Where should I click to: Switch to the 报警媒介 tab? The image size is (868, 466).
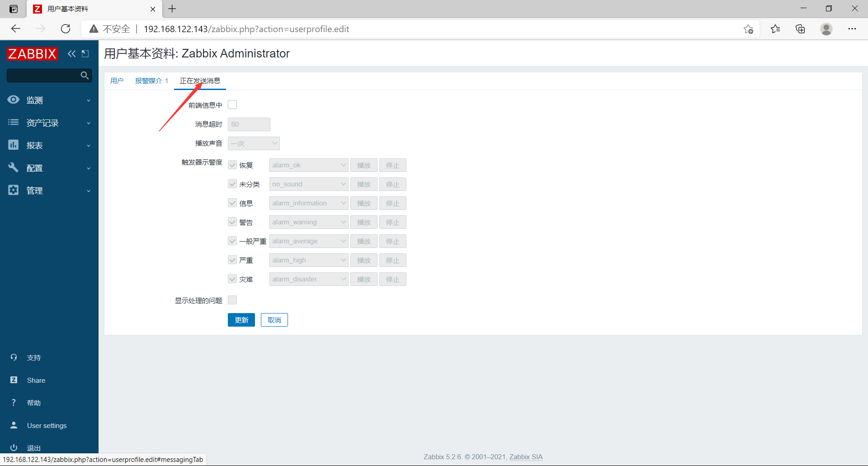[151, 81]
